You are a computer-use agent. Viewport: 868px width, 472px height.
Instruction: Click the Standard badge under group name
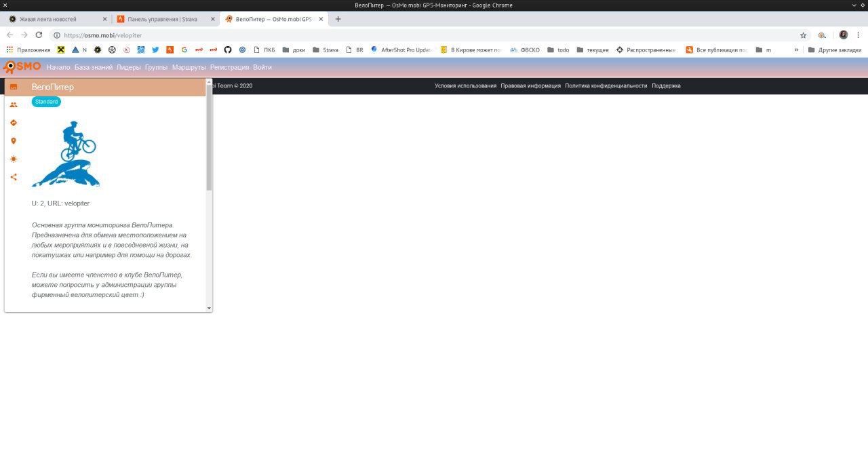(46, 102)
